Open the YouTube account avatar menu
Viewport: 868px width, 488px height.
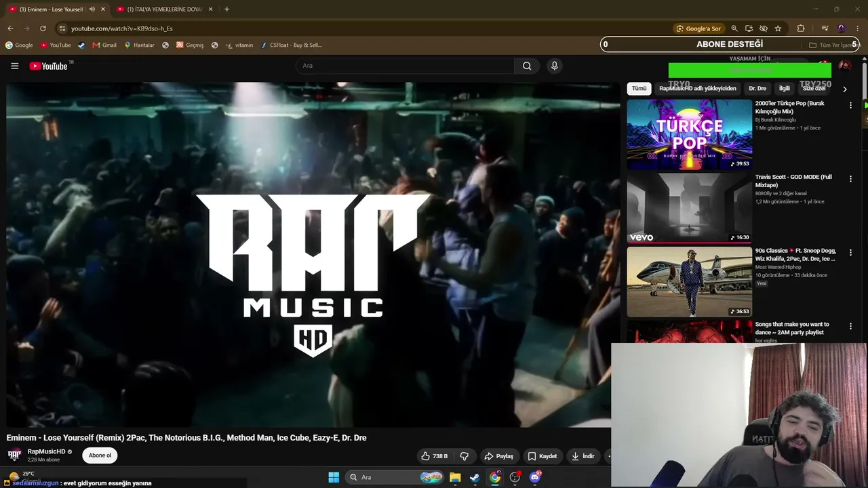(x=844, y=66)
